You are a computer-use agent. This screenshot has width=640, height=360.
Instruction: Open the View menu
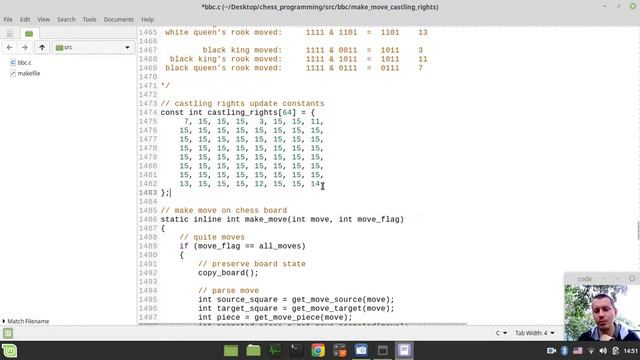tap(43, 20)
